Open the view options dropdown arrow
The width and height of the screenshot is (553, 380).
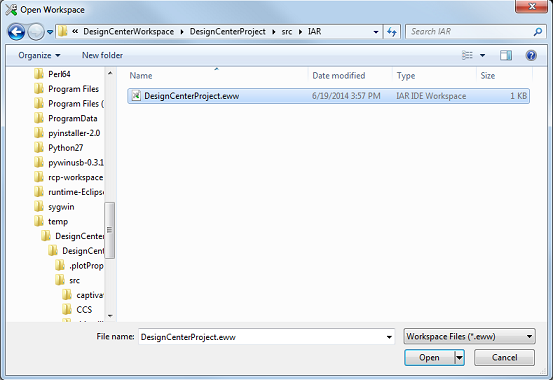pyautogui.click(x=482, y=55)
